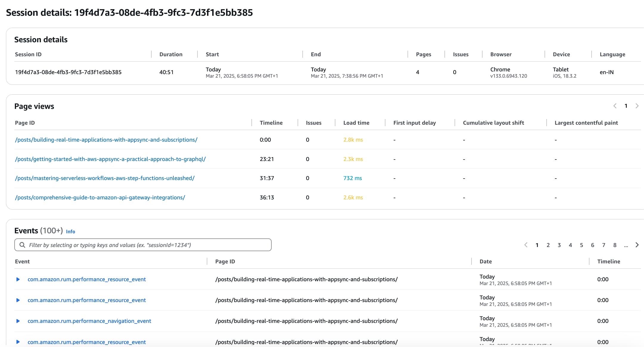Click the Browser column header
Screen dimensions: 644x347
(501, 54)
